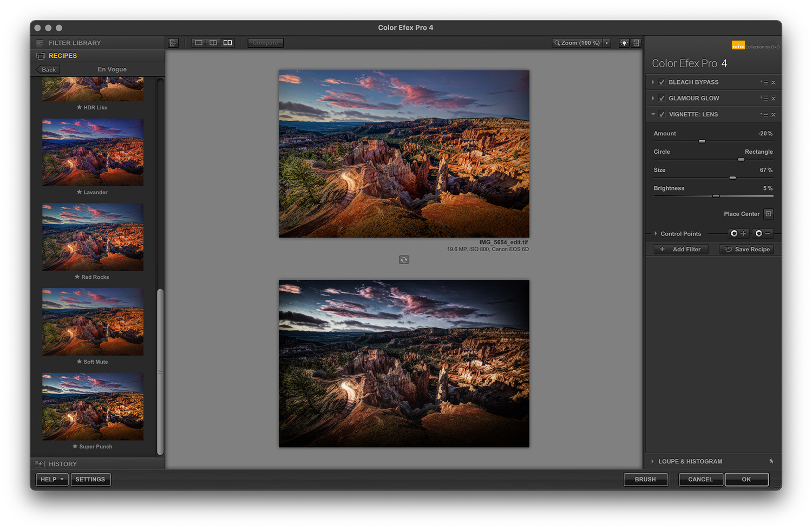Screen dimensions: 812x530
Task: Open Vignette: Lens filter options menu
Action: point(764,115)
